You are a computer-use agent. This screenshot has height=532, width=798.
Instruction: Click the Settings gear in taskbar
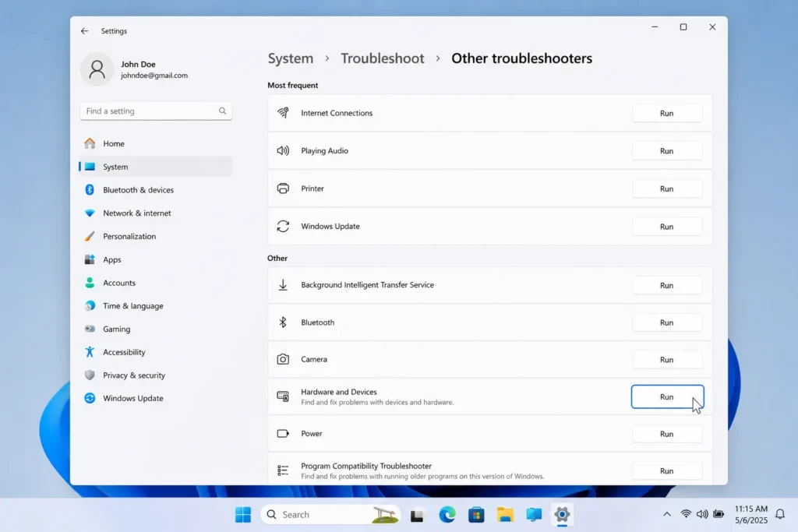point(563,515)
